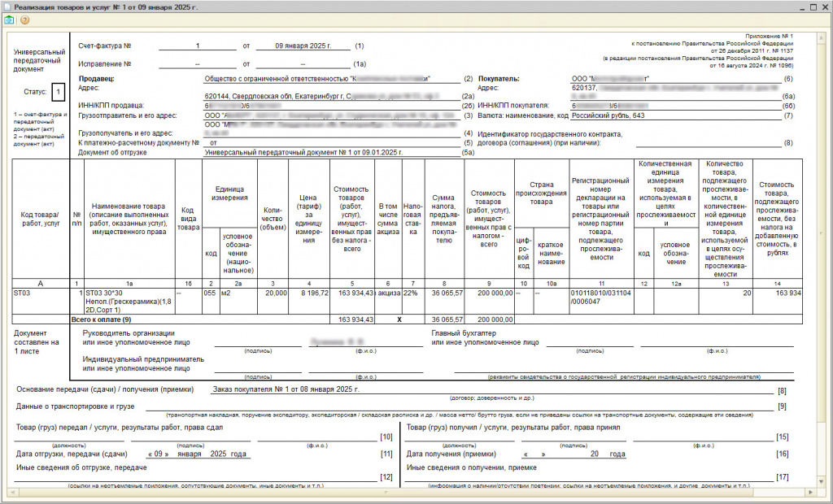Viewport: 833px width, 504px height.
Task: Click the green save/print form icon in toolbar
Action: [9, 20]
